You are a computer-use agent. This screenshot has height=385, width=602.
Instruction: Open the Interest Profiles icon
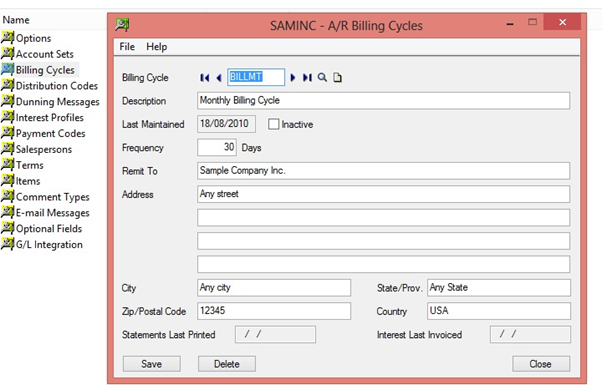point(7,117)
